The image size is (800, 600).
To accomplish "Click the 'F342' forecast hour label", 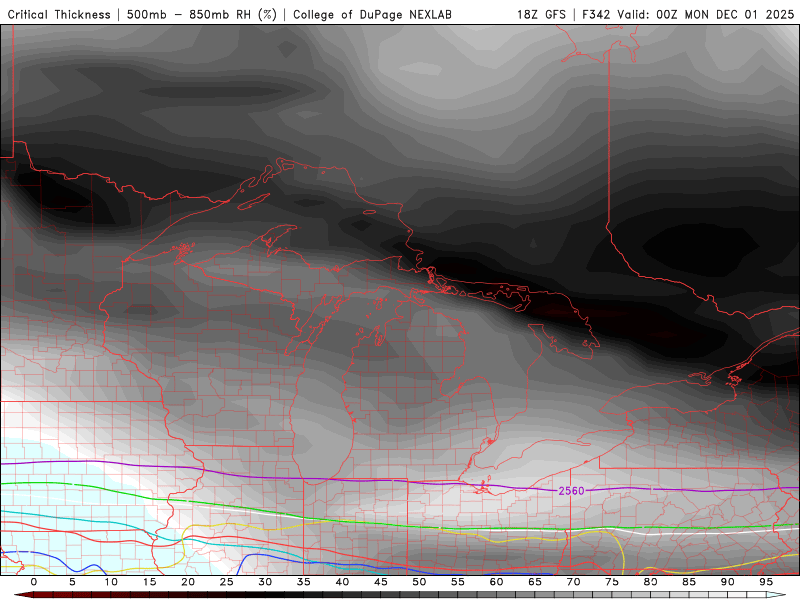I will pos(597,14).
